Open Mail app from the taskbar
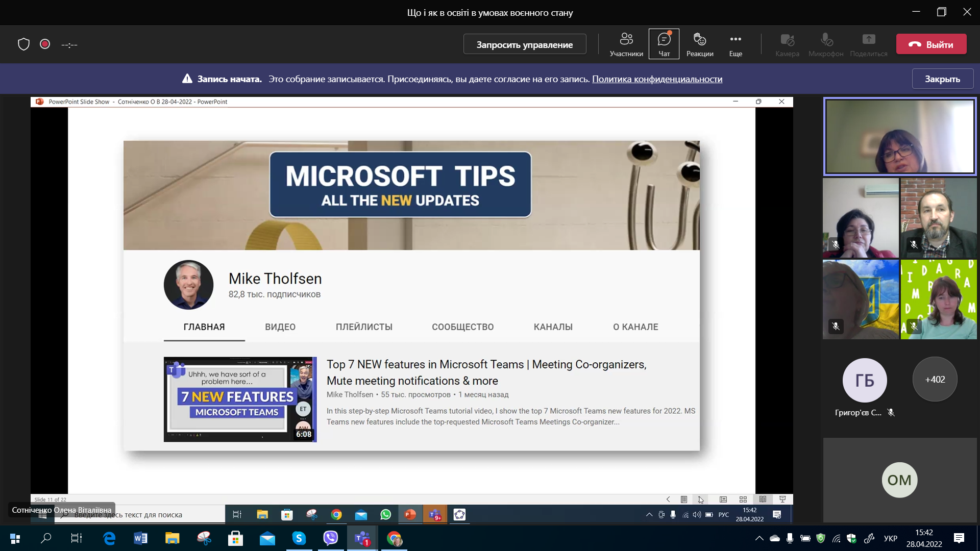The height and width of the screenshot is (551, 980). tap(267, 538)
